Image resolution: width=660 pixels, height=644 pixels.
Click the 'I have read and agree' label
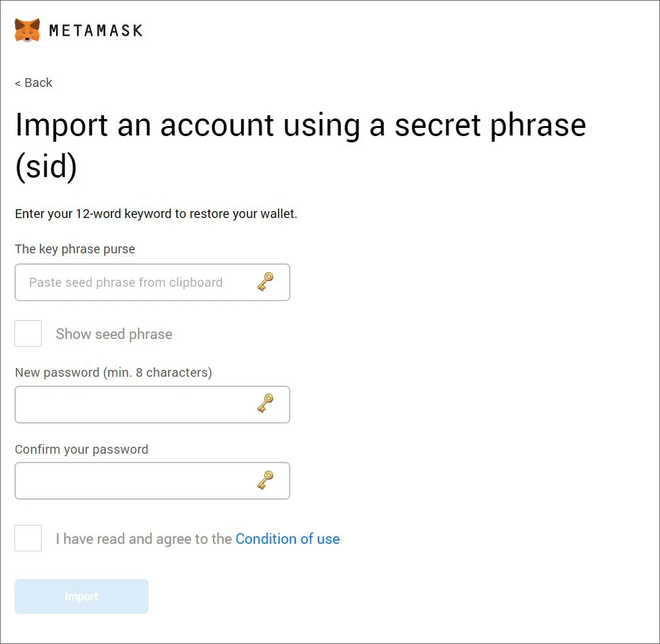click(x=144, y=539)
